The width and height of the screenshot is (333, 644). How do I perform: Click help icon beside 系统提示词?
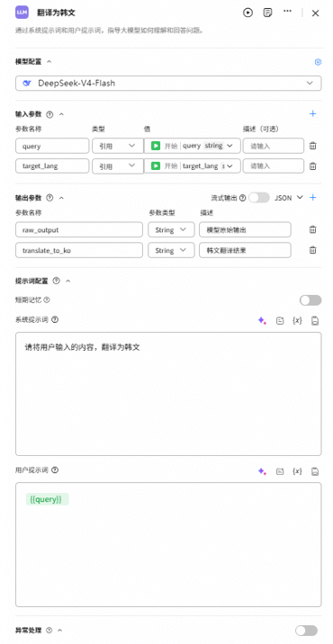coord(55,319)
